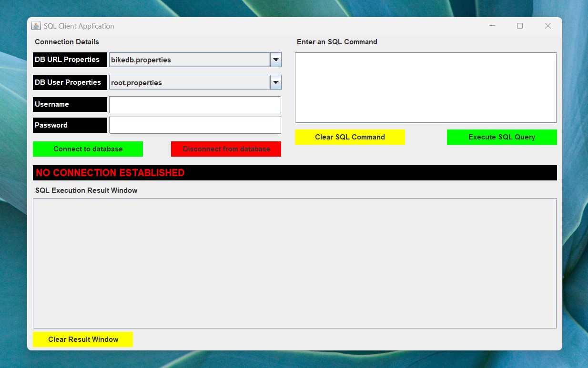Click the SQL Execution Result Window area
Screen dimensions: 588x368
click(294, 263)
